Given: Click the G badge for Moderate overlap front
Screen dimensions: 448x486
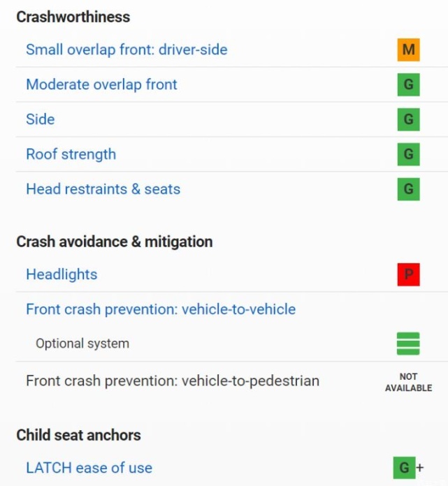Looking at the screenshot, I should tap(408, 84).
